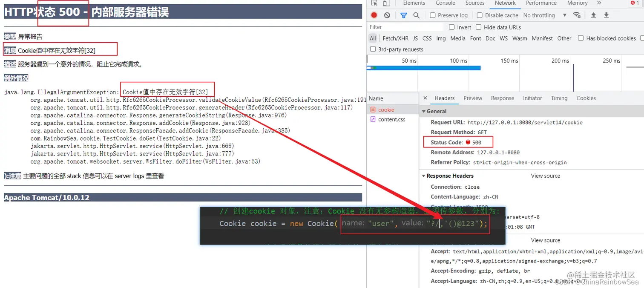Switch to the Console tab
Viewport: 644px width, 288px height.
(446, 3)
